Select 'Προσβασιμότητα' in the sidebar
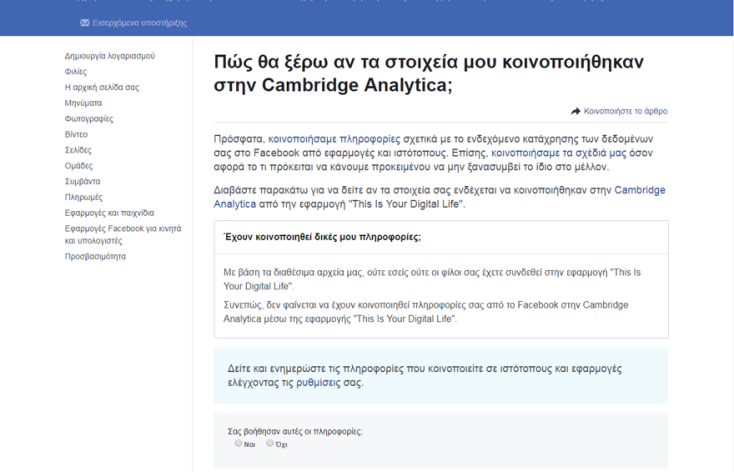This screenshot has width=734, height=472. [x=95, y=256]
